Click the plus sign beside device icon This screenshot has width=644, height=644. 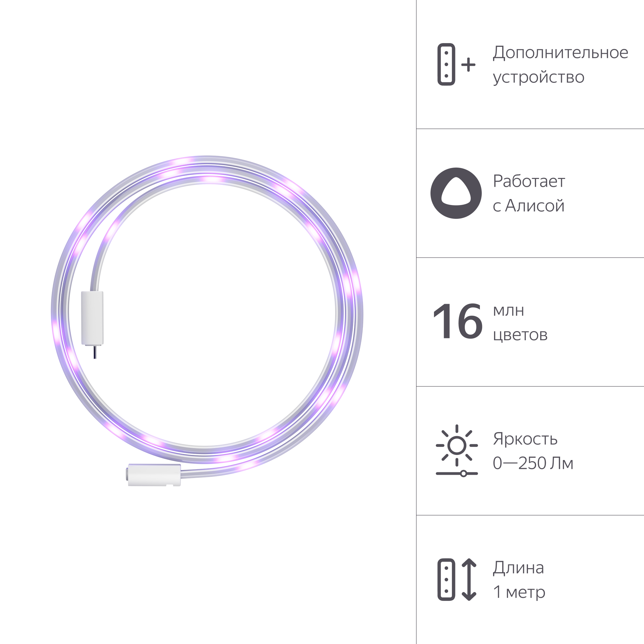pyautogui.click(x=468, y=65)
